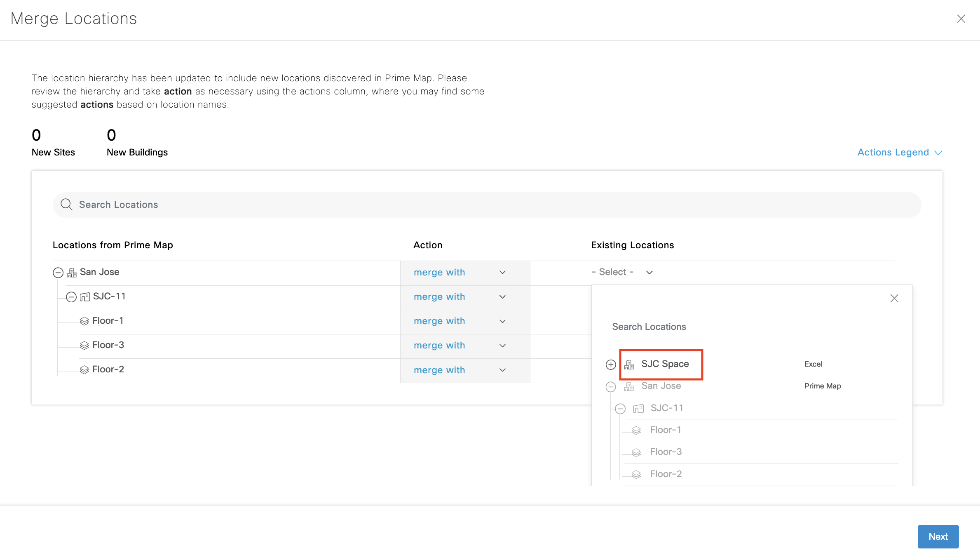Expand SJC Space node in popup

pos(611,365)
